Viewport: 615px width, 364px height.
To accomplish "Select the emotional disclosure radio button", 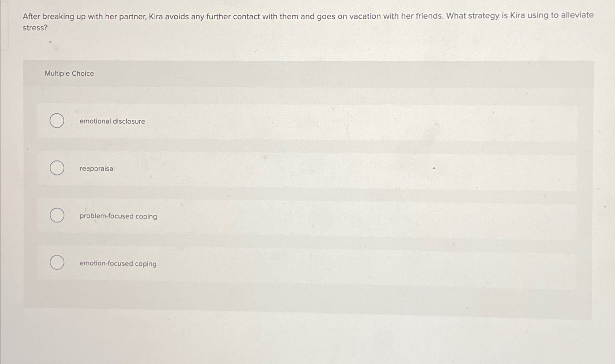I will click(x=57, y=121).
